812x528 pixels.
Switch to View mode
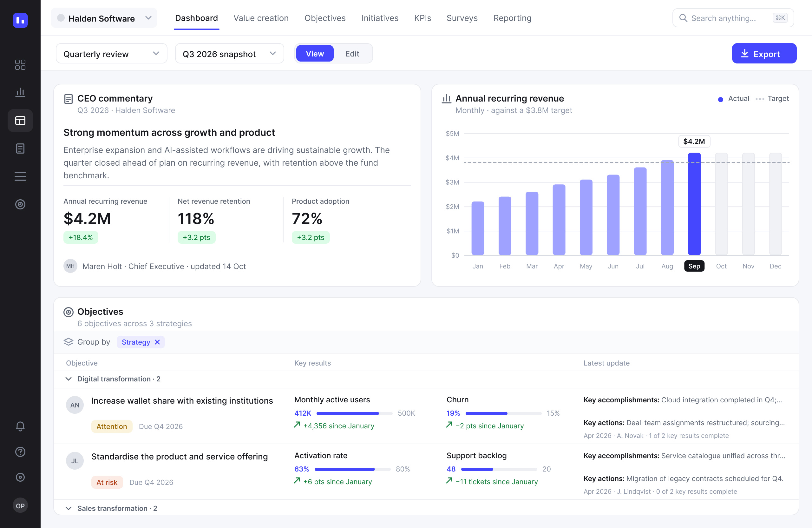[315, 54]
